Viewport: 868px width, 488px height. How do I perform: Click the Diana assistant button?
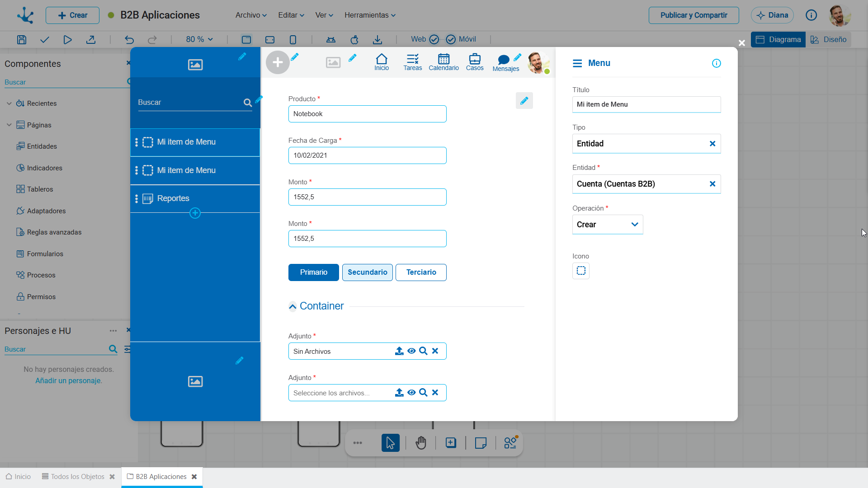(x=772, y=15)
